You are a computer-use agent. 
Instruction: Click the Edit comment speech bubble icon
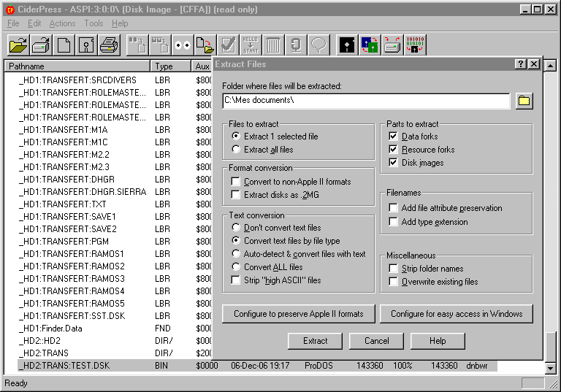coord(318,45)
